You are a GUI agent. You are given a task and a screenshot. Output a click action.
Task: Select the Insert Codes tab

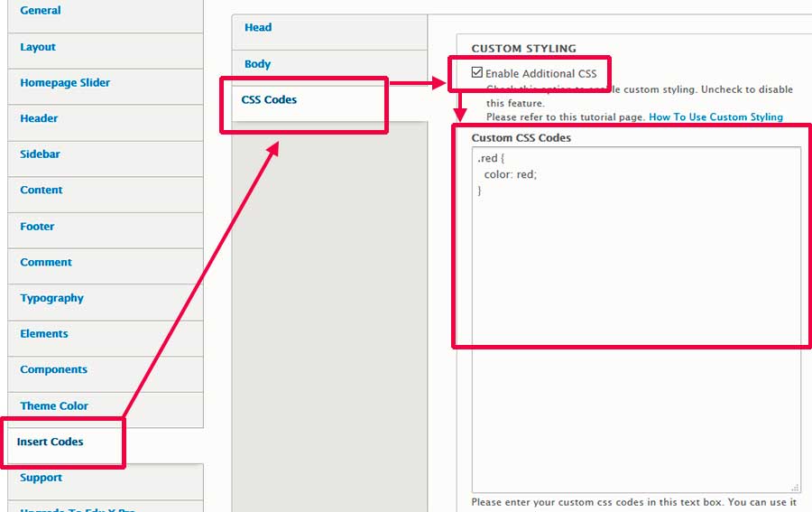pyautogui.click(x=51, y=442)
